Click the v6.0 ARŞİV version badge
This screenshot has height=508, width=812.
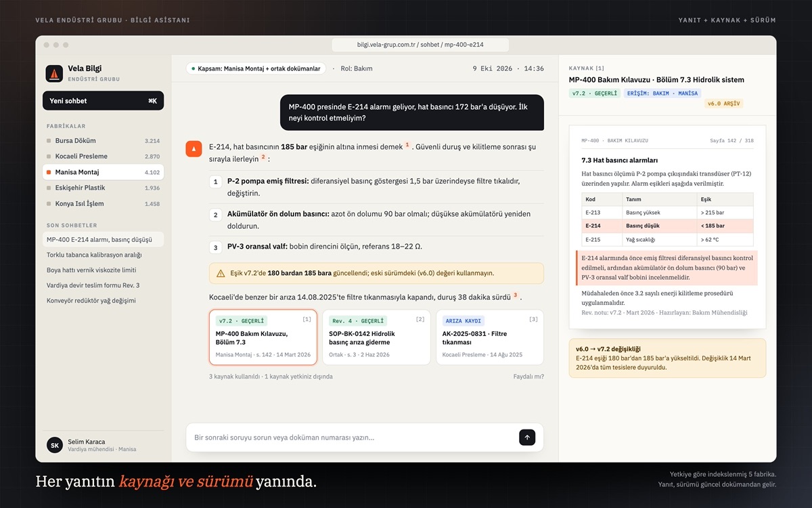724,104
